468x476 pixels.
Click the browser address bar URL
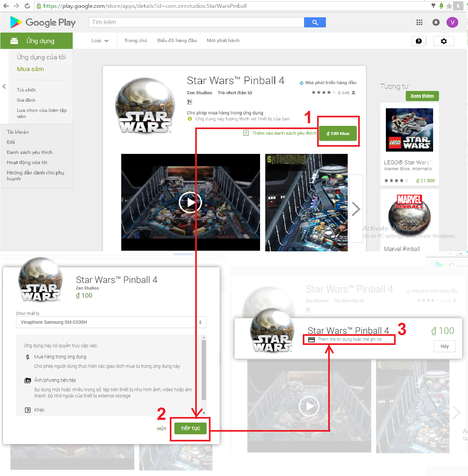(x=145, y=6)
